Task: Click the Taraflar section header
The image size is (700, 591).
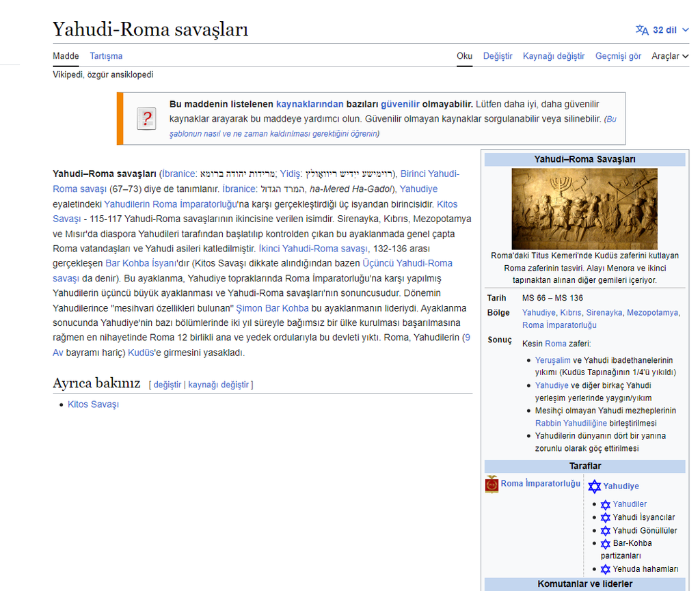Action: pos(585,466)
